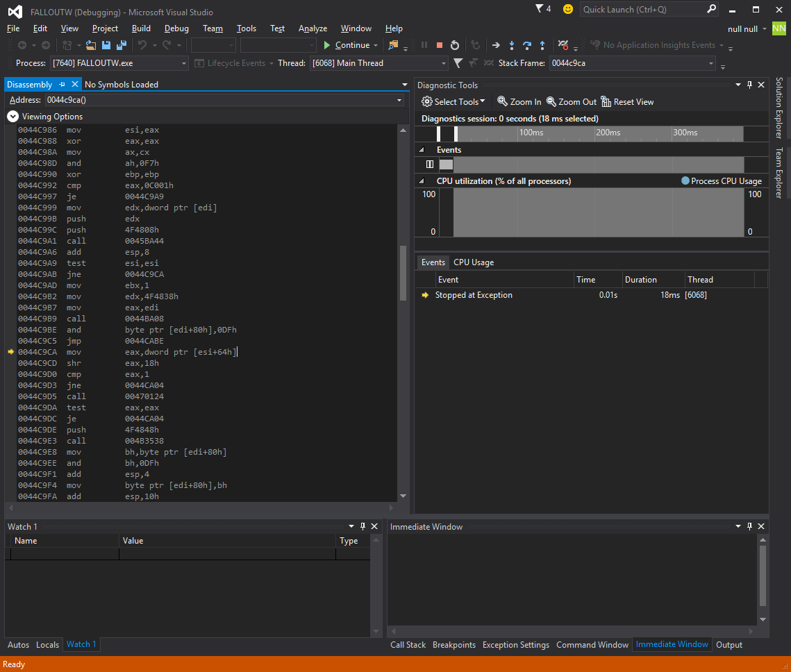
Task: Open the Call Stack tab
Action: (408, 645)
